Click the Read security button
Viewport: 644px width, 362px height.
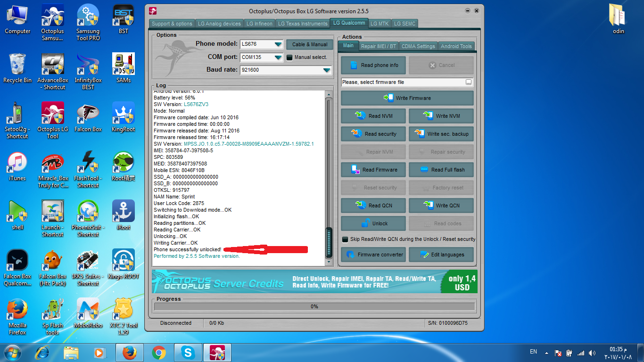coord(374,134)
